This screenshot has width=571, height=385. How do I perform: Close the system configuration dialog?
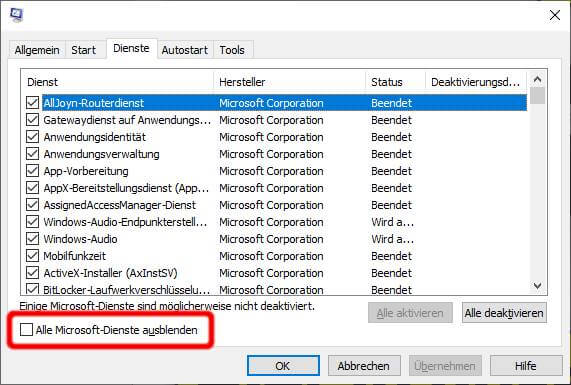coord(555,15)
